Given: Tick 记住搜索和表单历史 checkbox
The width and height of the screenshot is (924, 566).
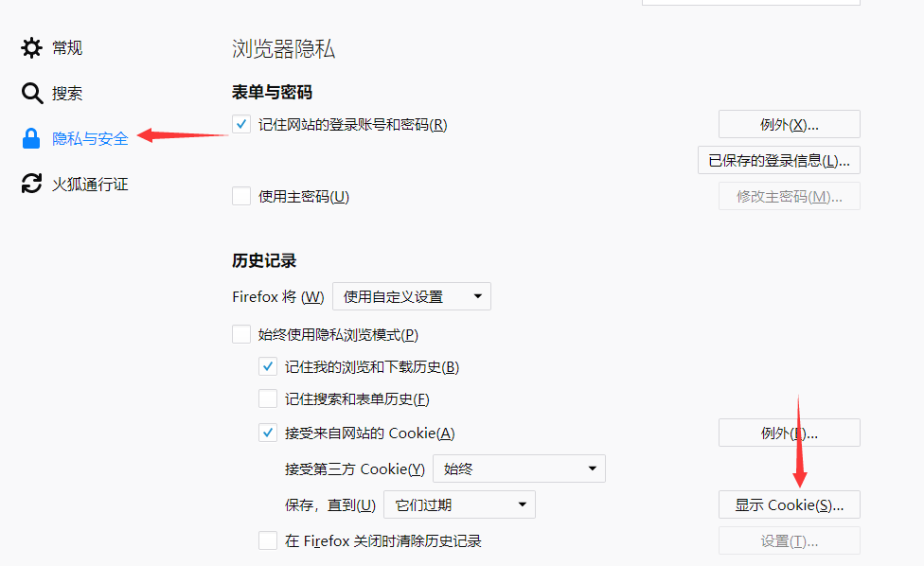Looking at the screenshot, I should [268, 398].
